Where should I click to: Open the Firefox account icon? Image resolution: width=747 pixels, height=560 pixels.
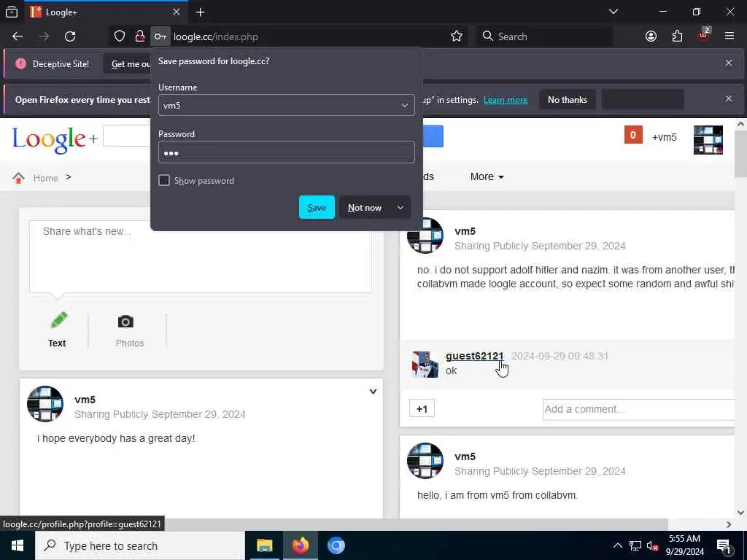tap(651, 36)
